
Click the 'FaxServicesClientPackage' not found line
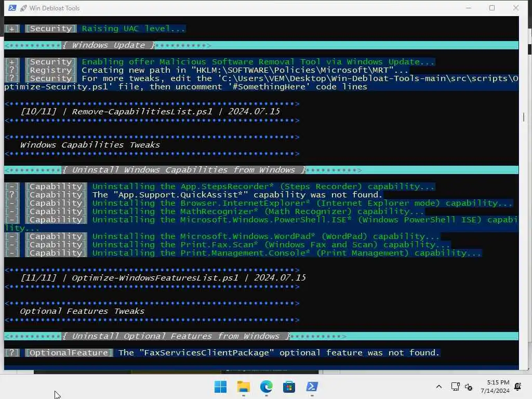[x=278, y=353]
